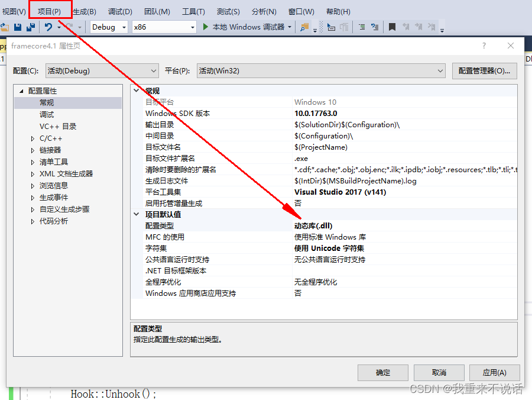
Task: Click the Find in Files icon
Action: pos(304,27)
